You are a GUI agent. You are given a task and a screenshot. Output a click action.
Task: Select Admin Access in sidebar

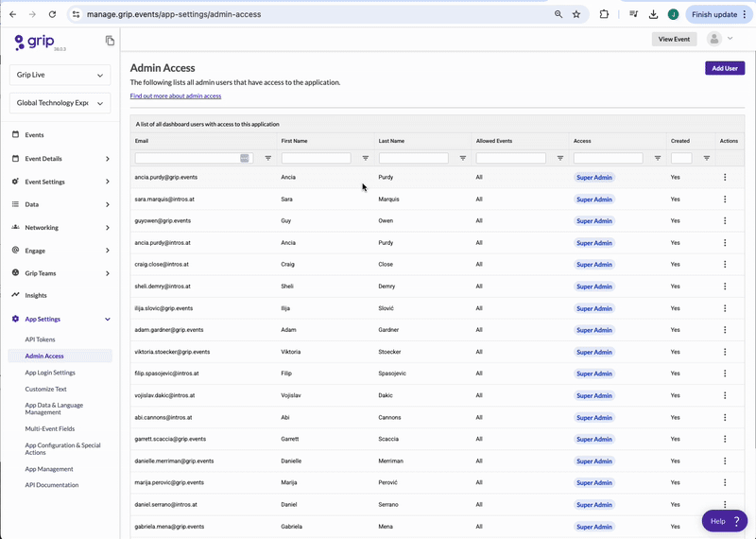(60, 356)
